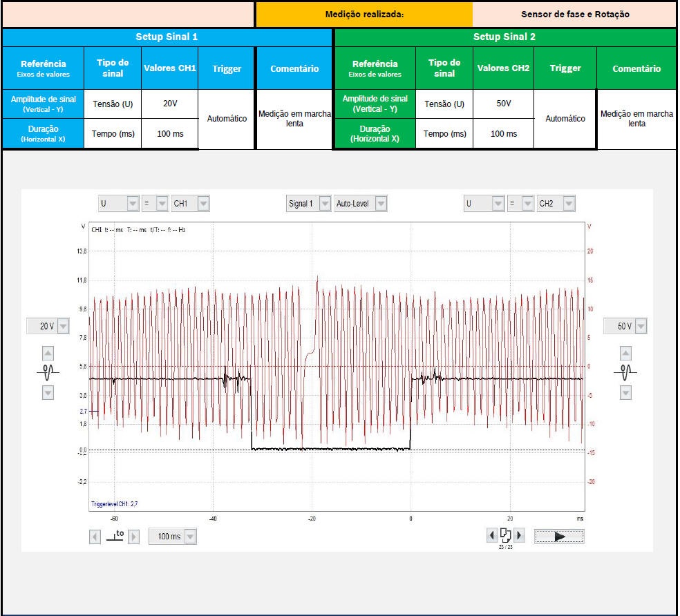Click the CH1 trigger level 2,7 marker
This screenshot has width=680, height=616.
84,411
